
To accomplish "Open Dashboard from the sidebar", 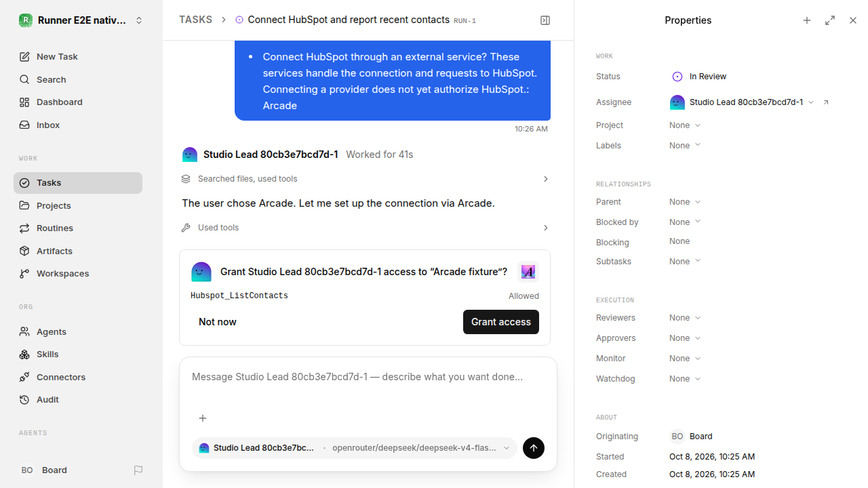I will point(78,102).
